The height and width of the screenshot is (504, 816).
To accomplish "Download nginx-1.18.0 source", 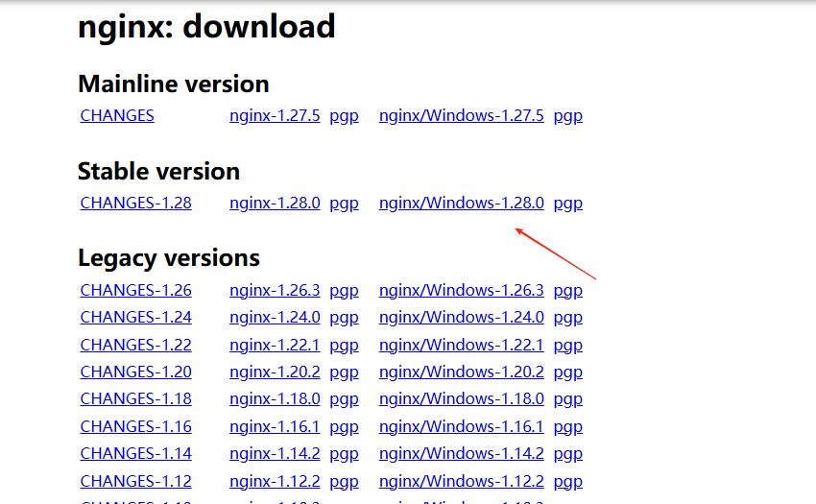I will click(x=275, y=398).
